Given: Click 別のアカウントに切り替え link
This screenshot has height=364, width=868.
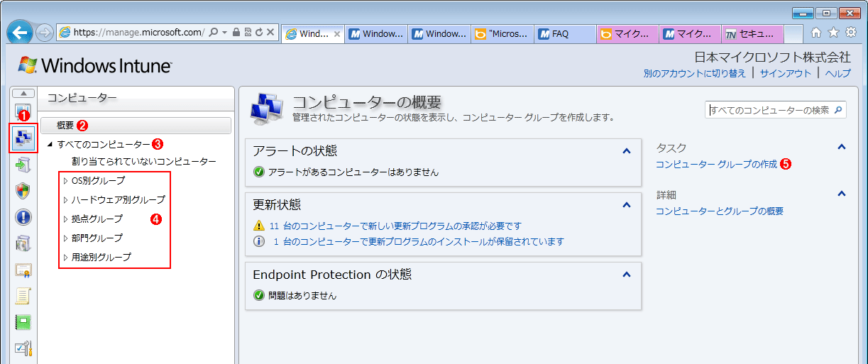Looking at the screenshot, I should (695, 73).
